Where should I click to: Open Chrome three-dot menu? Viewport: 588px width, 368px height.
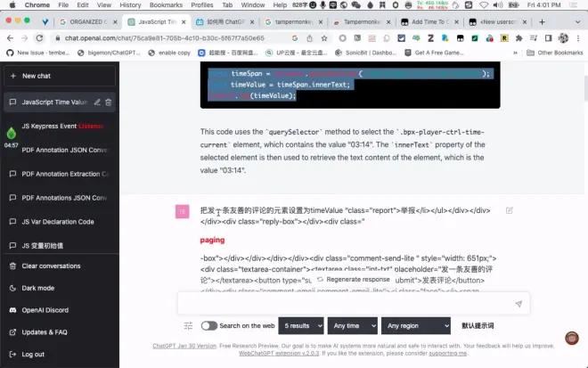tap(578, 38)
